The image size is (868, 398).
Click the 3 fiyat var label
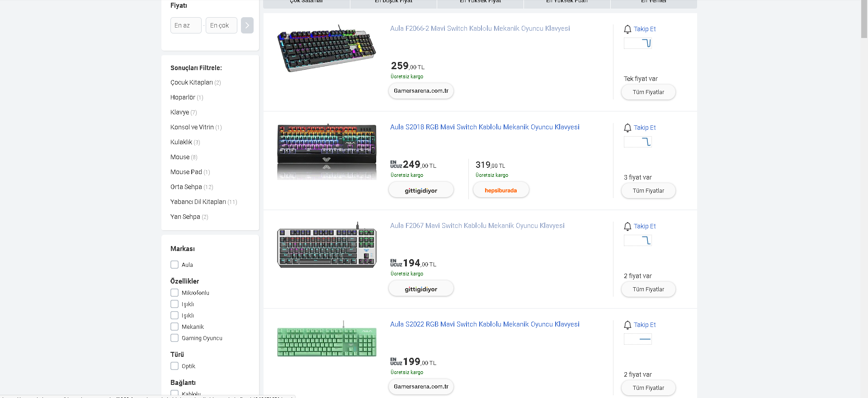pyautogui.click(x=638, y=177)
